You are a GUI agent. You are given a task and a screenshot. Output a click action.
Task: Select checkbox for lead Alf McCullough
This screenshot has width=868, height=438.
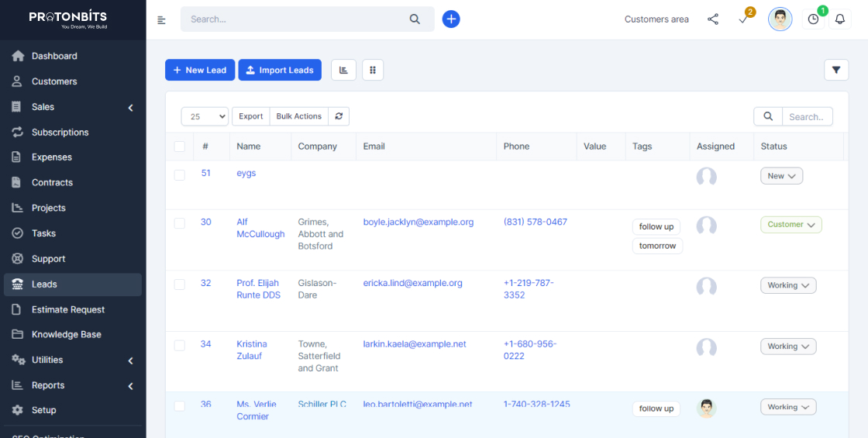click(180, 223)
